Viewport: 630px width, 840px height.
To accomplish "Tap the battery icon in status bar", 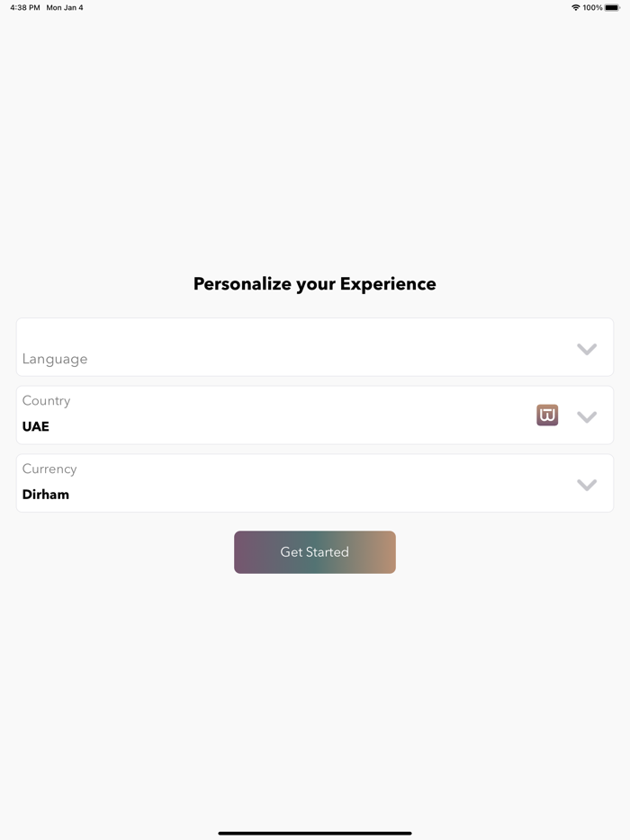I will [x=612, y=7].
